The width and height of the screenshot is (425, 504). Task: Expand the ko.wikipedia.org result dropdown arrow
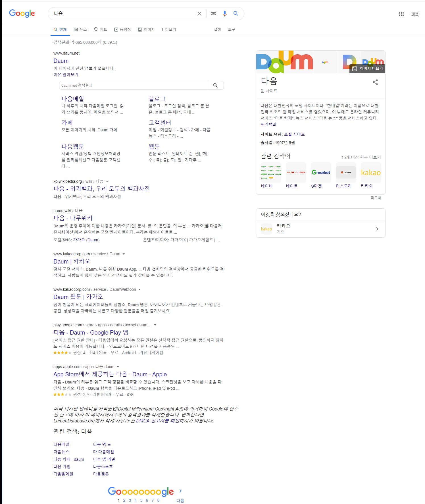click(107, 181)
